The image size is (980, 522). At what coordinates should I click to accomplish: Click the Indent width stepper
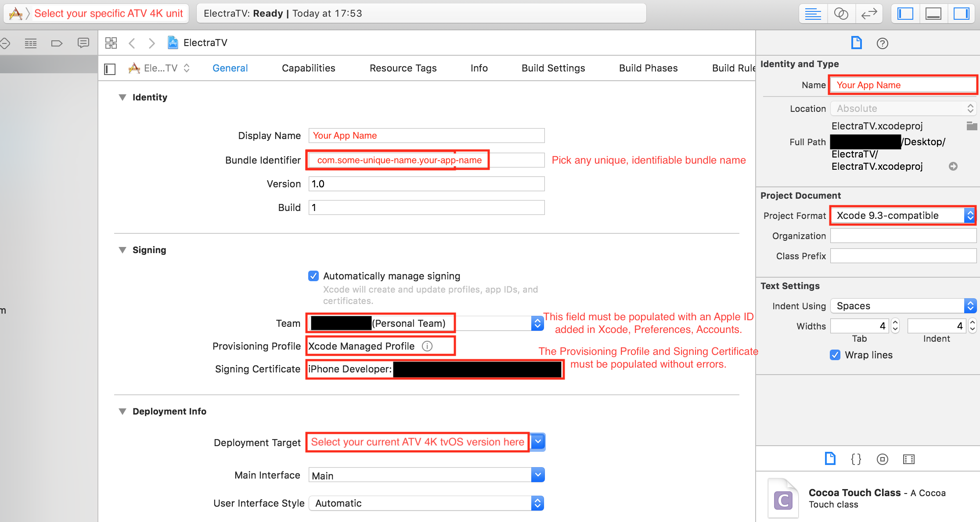point(973,326)
